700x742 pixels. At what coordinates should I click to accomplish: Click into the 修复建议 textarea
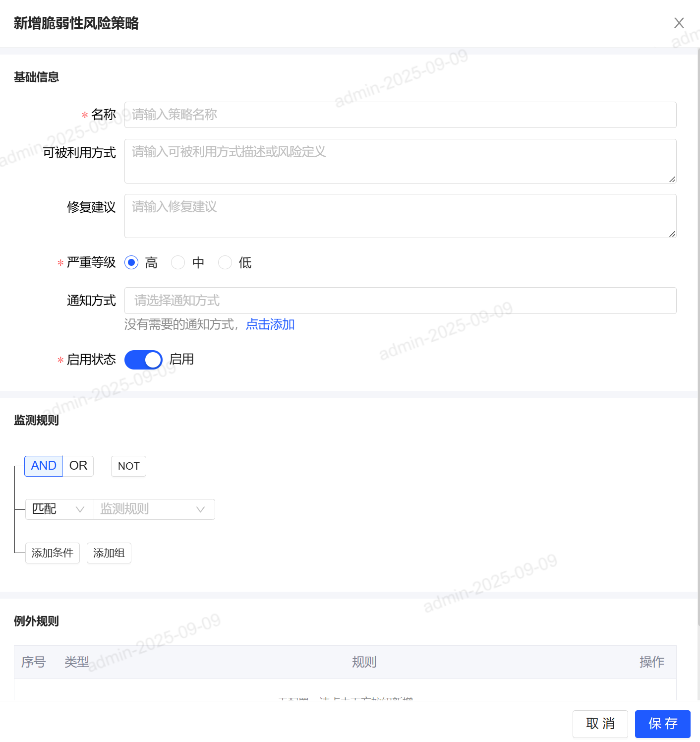(x=400, y=216)
